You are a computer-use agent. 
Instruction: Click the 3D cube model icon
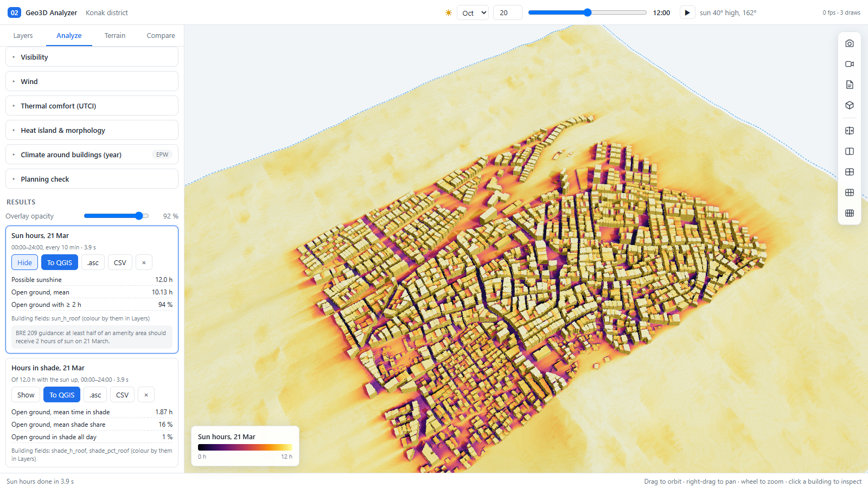[850, 105]
